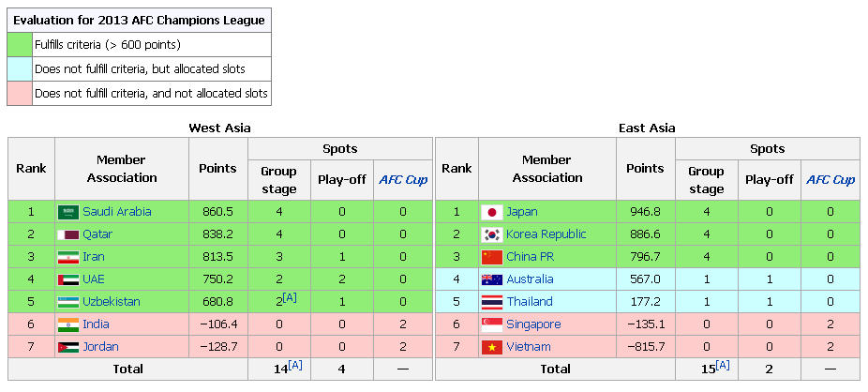The width and height of the screenshot is (868, 392).
Task: Open the West Asia AFC Cup header link
Action: click(403, 180)
